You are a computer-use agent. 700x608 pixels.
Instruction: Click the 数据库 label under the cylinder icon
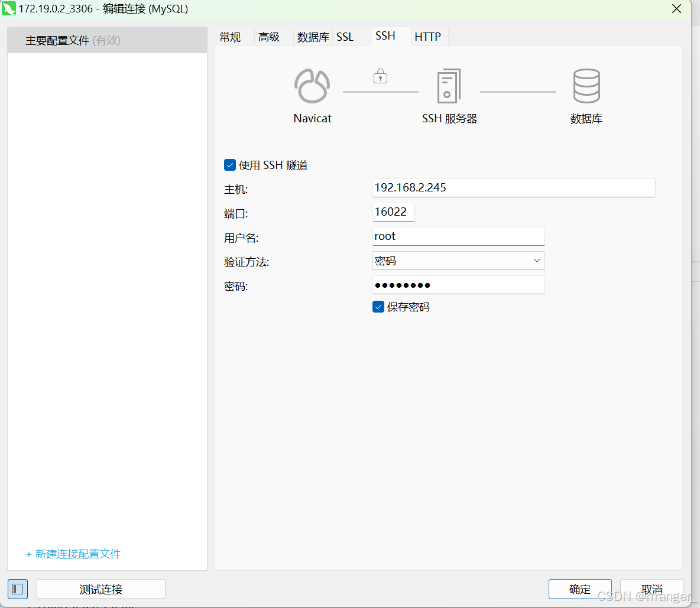[586, 119]
